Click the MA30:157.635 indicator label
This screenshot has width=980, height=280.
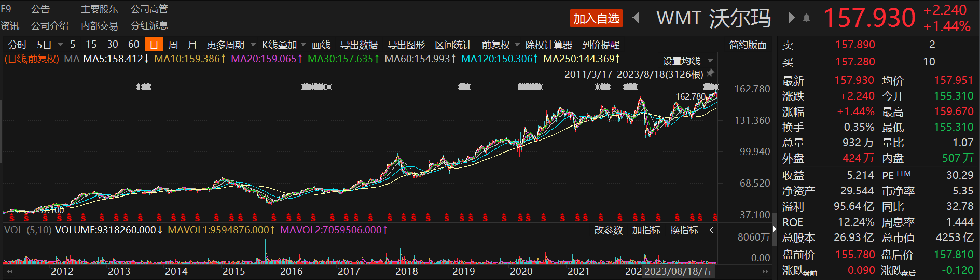click(x=343, y=59)
